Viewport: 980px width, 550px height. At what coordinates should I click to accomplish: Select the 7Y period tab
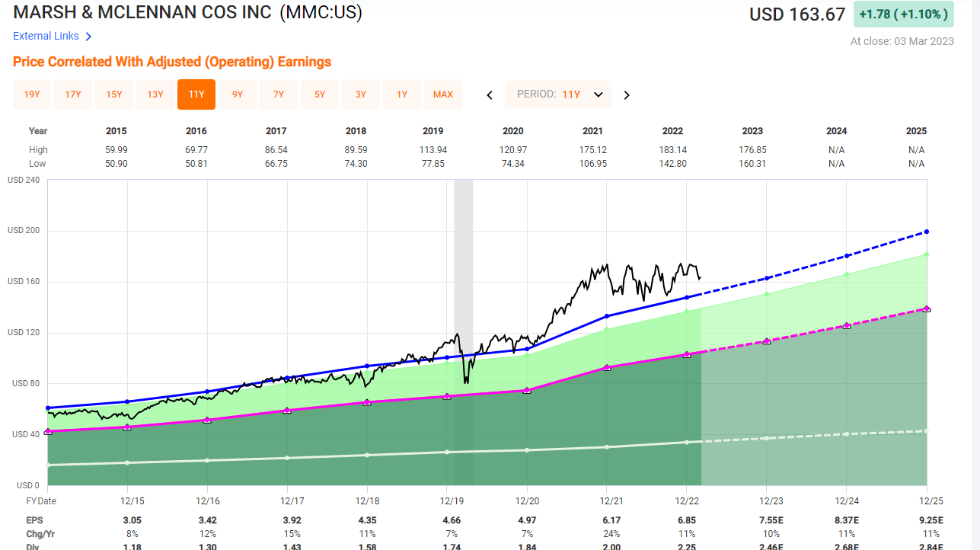tap(279, 94)
